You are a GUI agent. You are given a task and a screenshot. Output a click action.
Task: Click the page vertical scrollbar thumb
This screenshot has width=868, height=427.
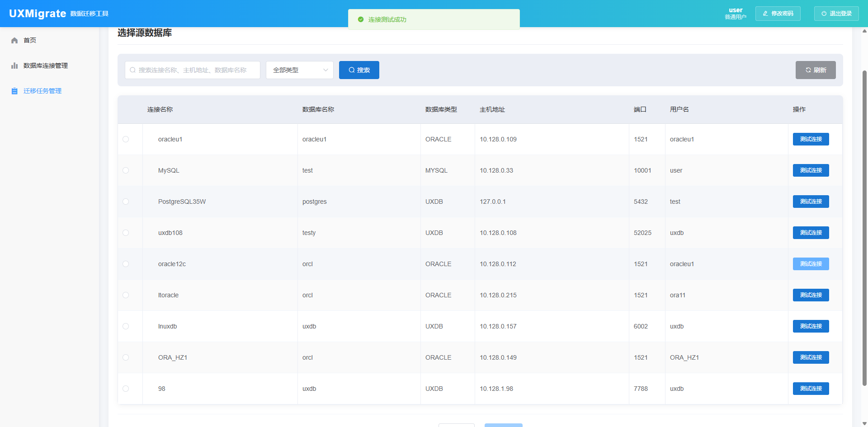(x=864, y=226)
